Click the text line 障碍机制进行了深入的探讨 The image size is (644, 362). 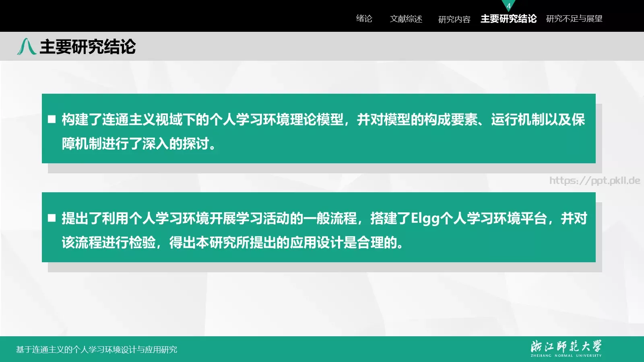click(x=139, y=143)
